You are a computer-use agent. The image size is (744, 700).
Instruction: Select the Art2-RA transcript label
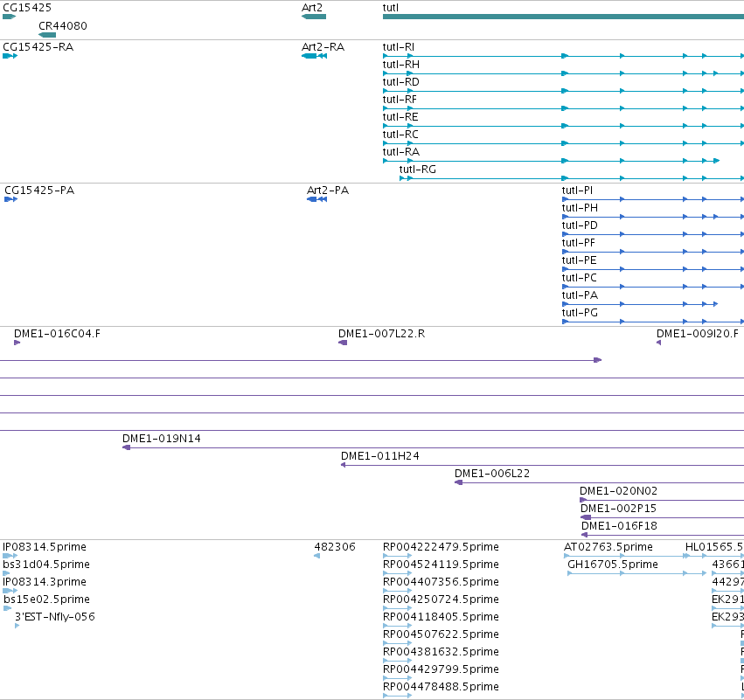(x=323, y=47)
